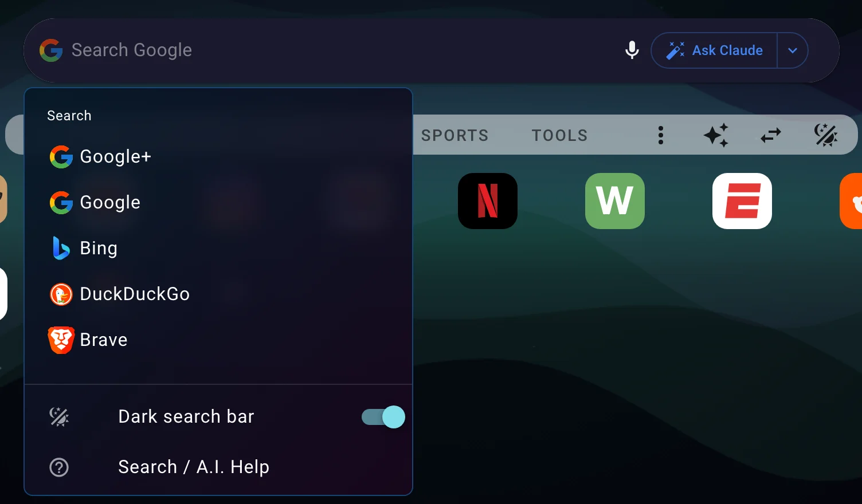862x504 pixels.
Task: Click the magic wand icon in Ask Claude
Action: (675, 50)
